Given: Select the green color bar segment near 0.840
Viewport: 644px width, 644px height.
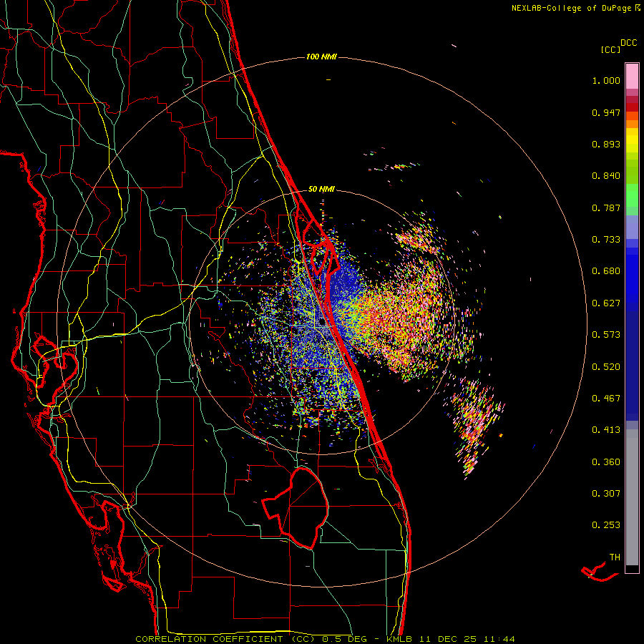Looking at the screenshot, I should tap(632, 172).
